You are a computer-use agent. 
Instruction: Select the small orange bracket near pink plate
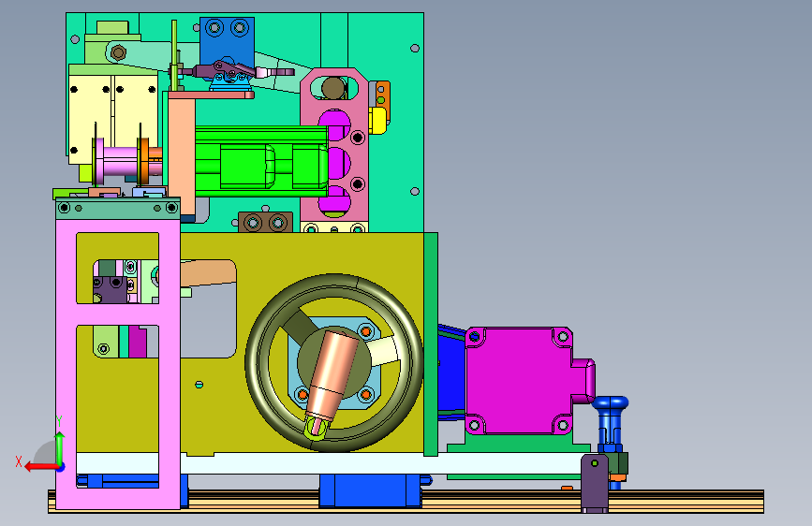383,94
